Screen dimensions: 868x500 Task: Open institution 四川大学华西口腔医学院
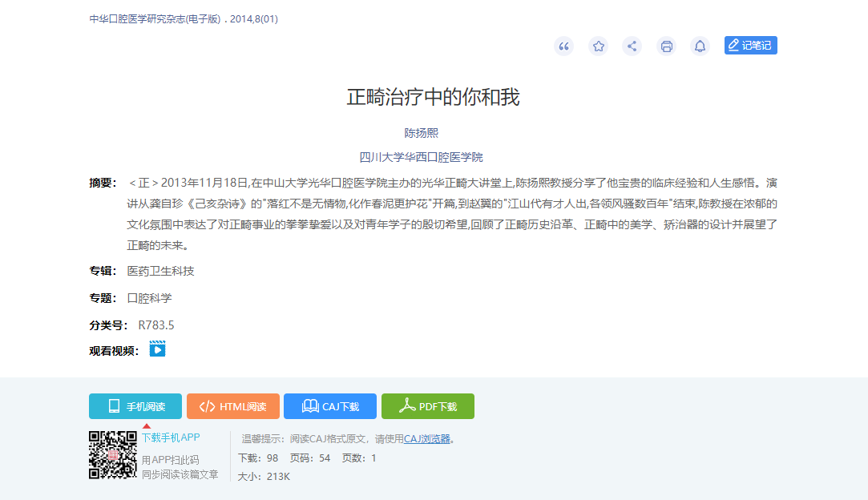421,157
